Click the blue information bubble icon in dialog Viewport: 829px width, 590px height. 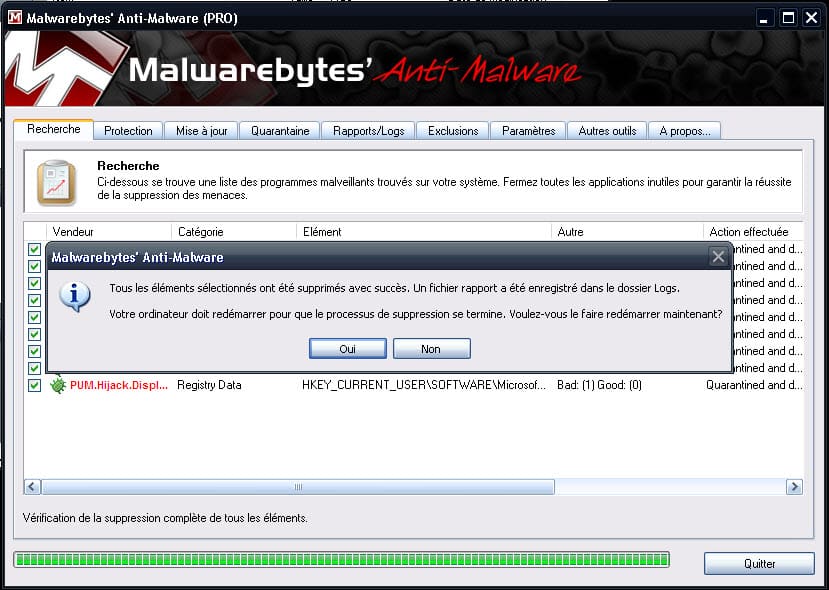click(75, 297)
